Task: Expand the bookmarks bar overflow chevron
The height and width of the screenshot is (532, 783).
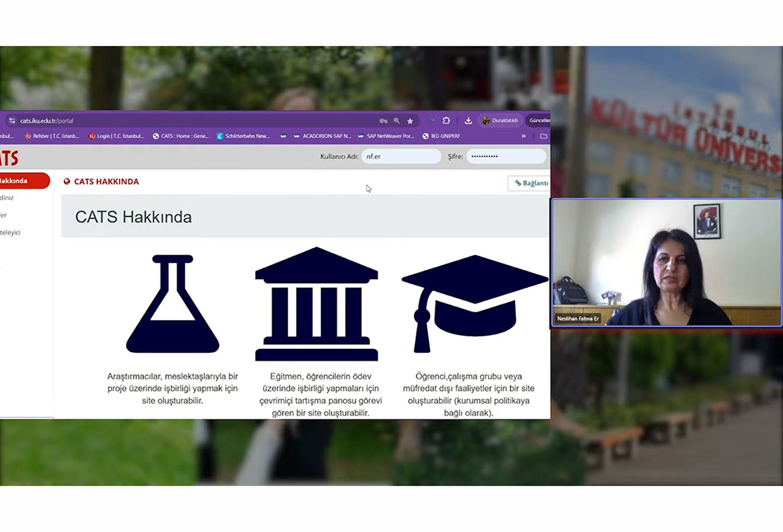Action: point(524,136)
